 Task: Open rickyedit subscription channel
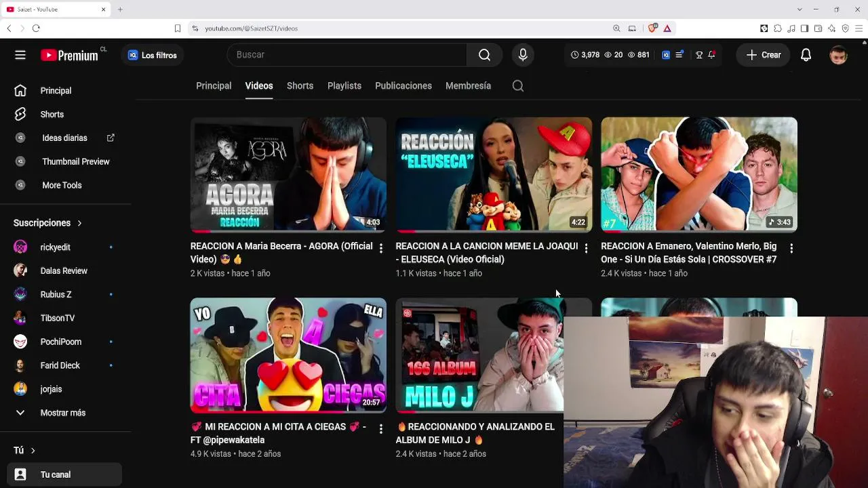64,247
